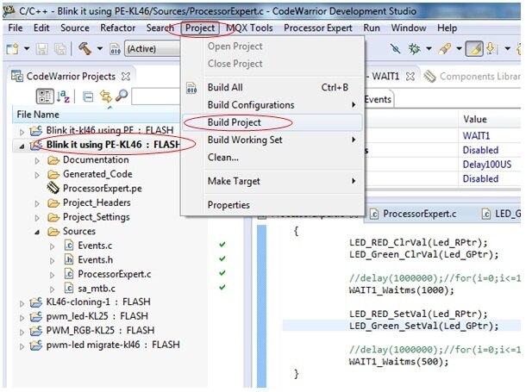
Task: Select Events.c in the Sources folder
Action: point(95,246)
